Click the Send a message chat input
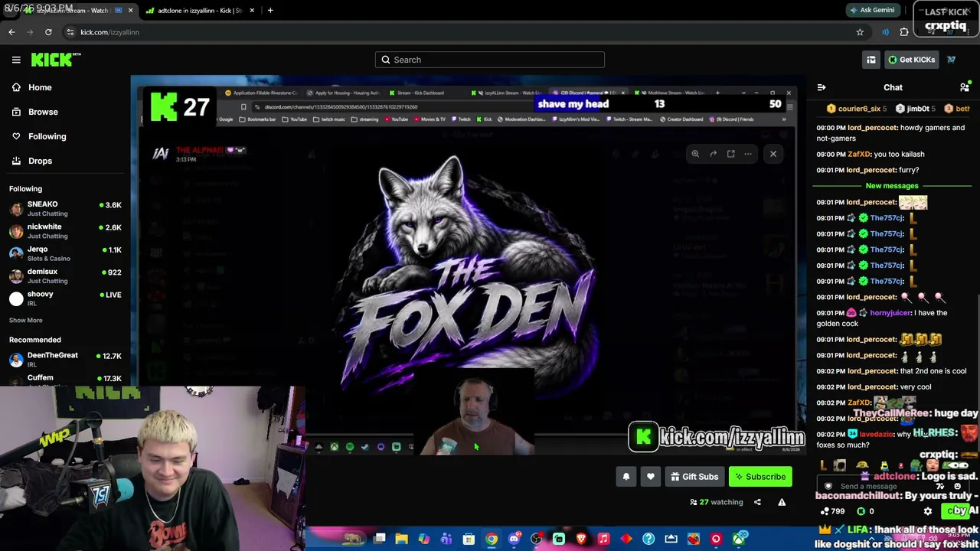 (892, 486)
